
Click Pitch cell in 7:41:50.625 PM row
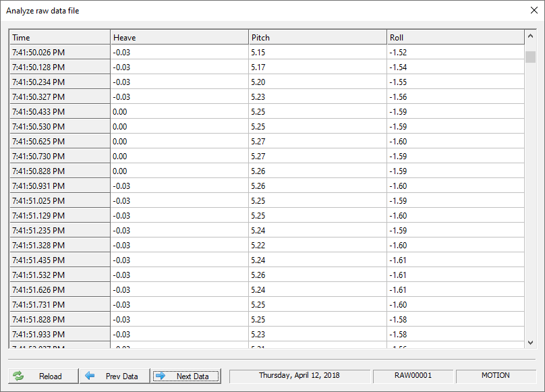318,141
